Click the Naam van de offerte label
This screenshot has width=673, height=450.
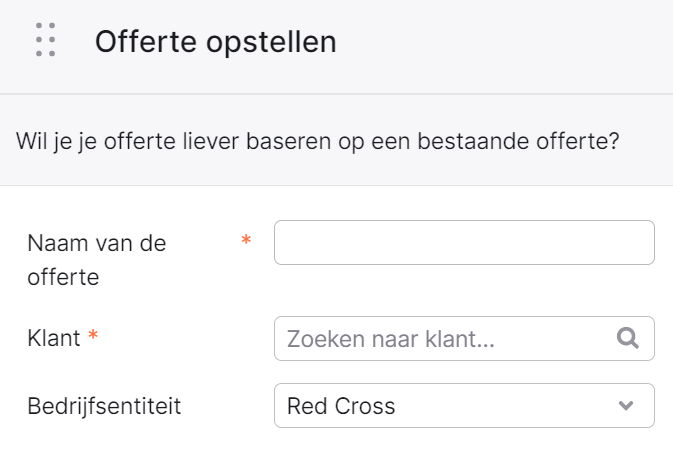click(x=97, y=260)
